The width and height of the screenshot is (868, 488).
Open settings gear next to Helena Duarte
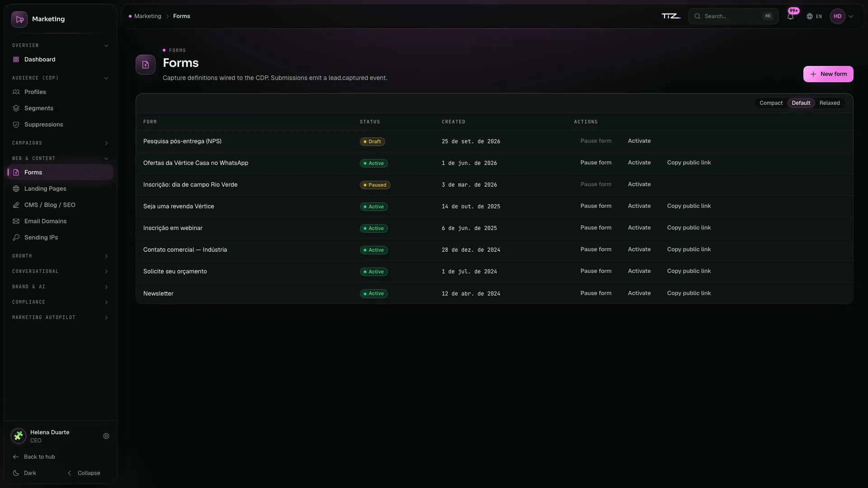(x=106, y=436)
